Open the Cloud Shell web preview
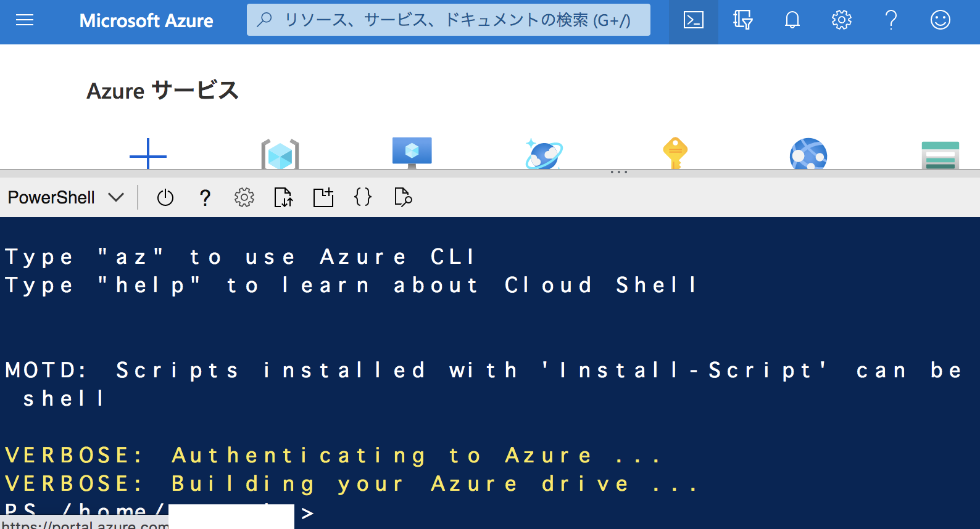This screenshot has width=980, height=529. (402, 197)
